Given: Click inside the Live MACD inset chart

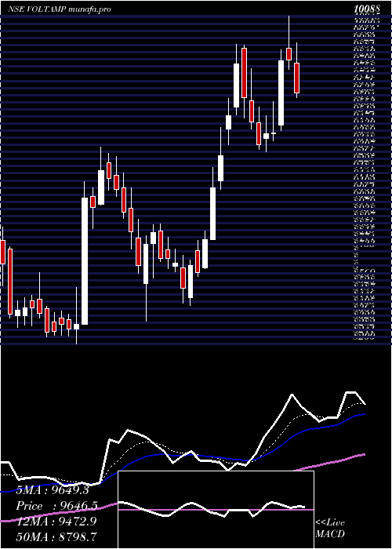Looking at the screenshot, I should pos(216,510).
